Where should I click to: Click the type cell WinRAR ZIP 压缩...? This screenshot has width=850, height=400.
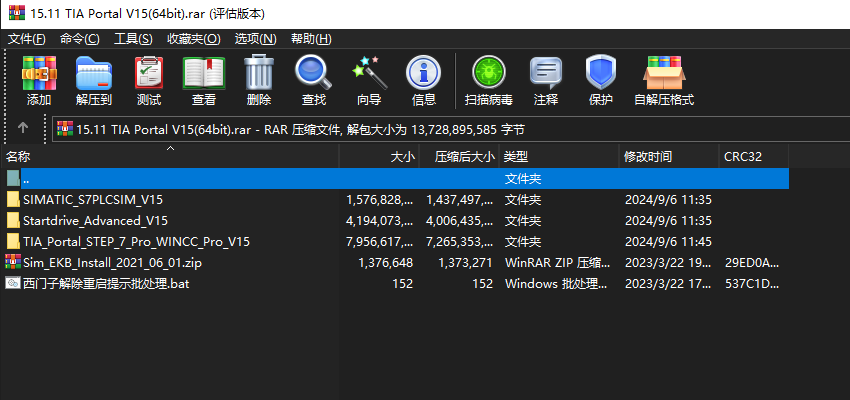[x=557, y=262]
